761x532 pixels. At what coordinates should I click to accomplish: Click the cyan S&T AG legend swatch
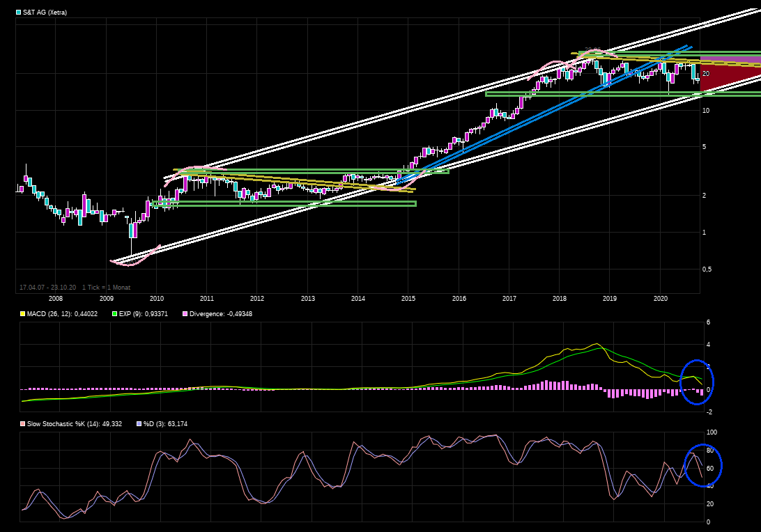[17, 12]
